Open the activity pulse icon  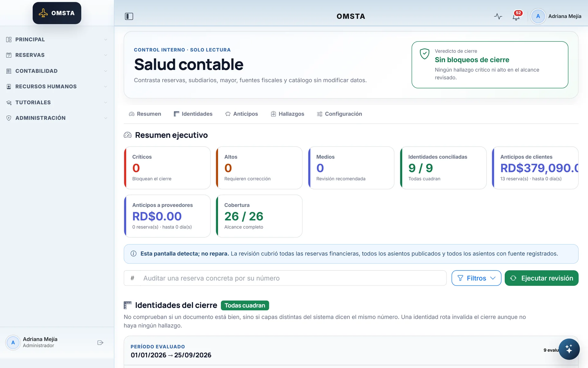pos(498,16)
